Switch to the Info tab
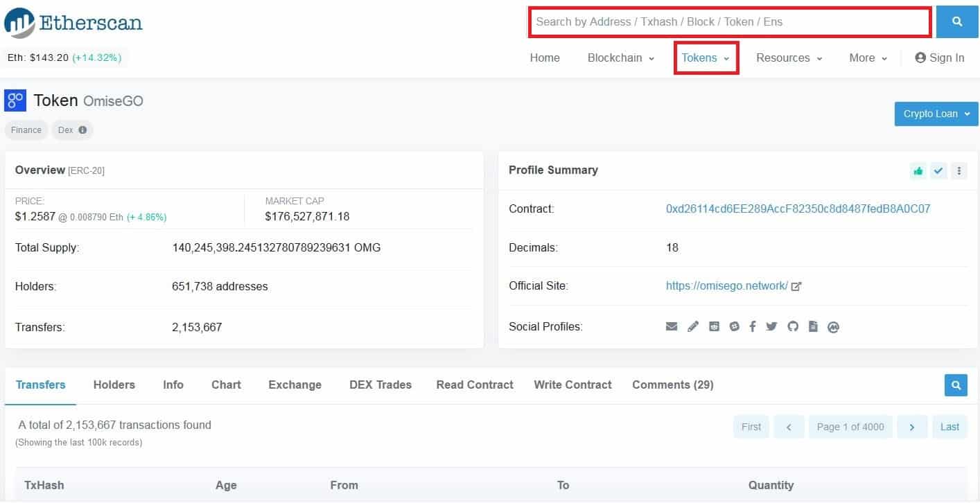This screenshot has width=980, height=503. pos(173,385)
